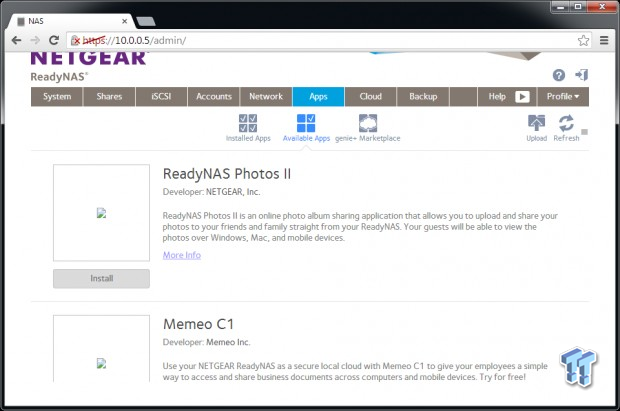Viewport: 620px width, 411px height.
Task: Bookmark this page with the star icon
Action: [583, 40]
